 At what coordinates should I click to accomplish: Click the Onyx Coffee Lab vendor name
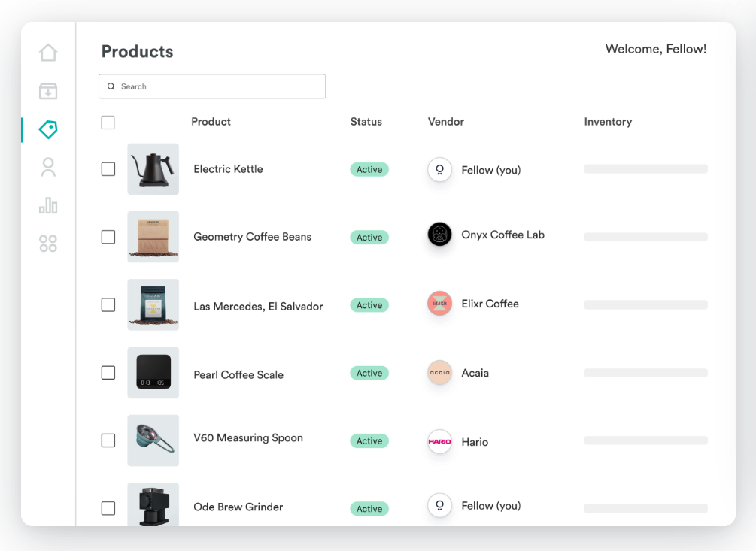pyautogui.click(x=503, y=235)
